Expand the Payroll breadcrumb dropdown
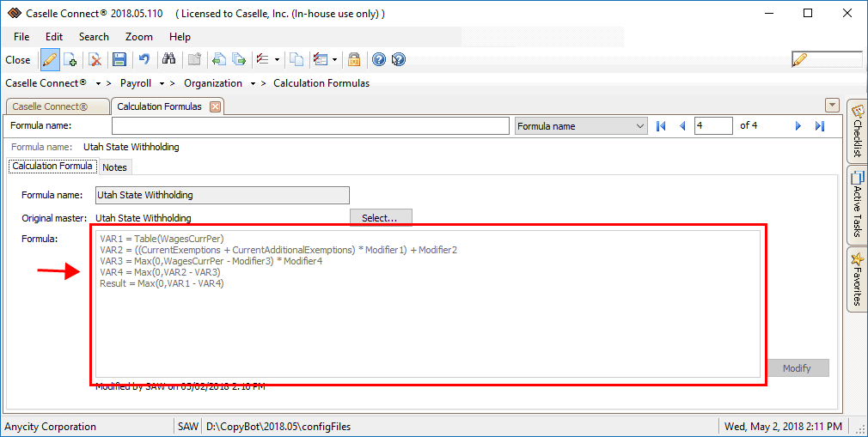868x437 pixels. point(162,83)
